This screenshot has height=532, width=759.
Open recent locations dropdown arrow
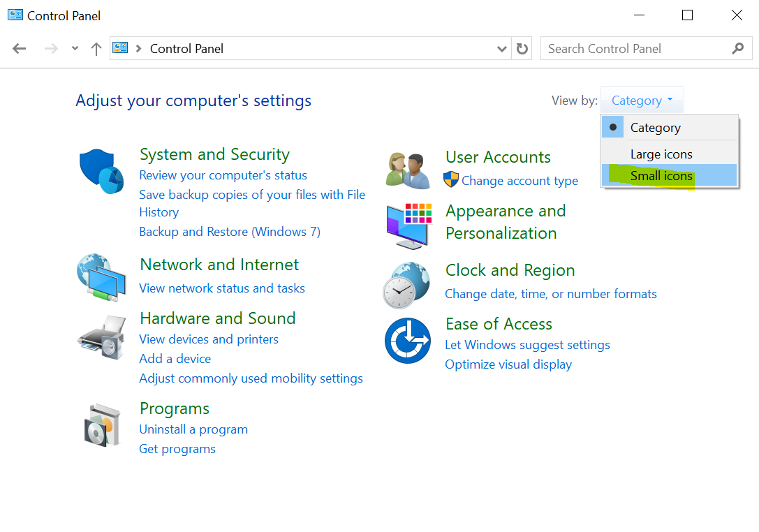tap(75, 49)
